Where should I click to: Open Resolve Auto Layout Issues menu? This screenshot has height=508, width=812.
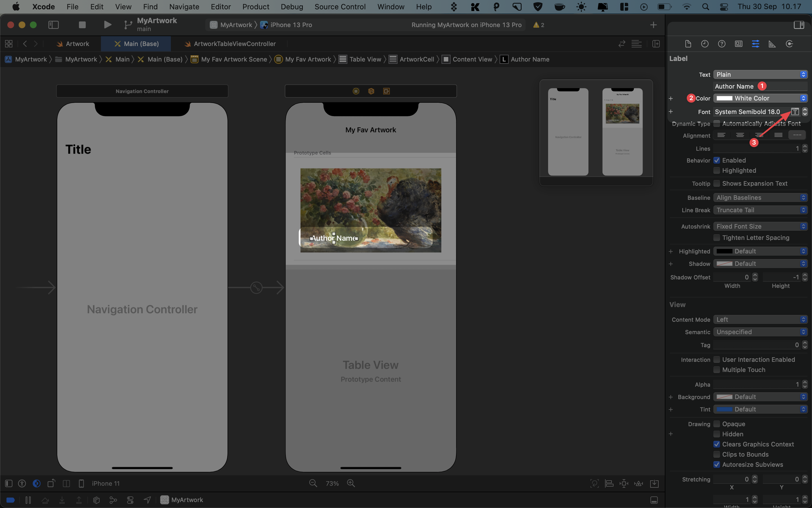[x=639, y=483]
